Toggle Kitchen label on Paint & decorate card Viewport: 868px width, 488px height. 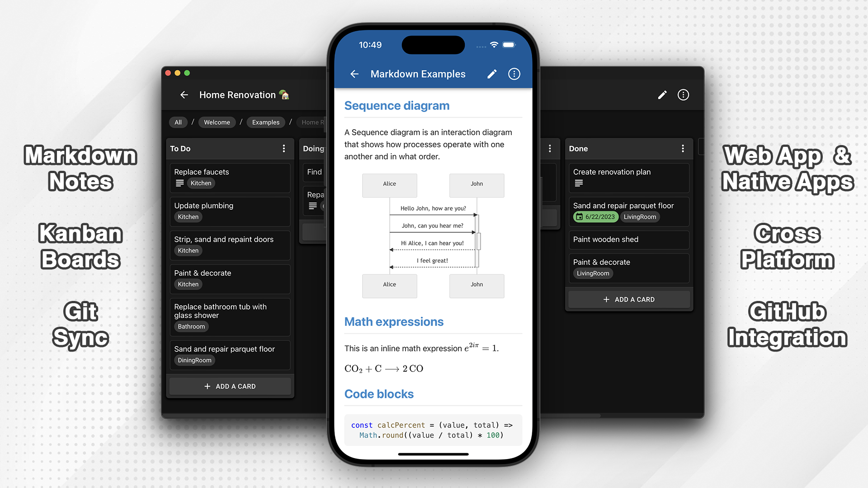189,284
